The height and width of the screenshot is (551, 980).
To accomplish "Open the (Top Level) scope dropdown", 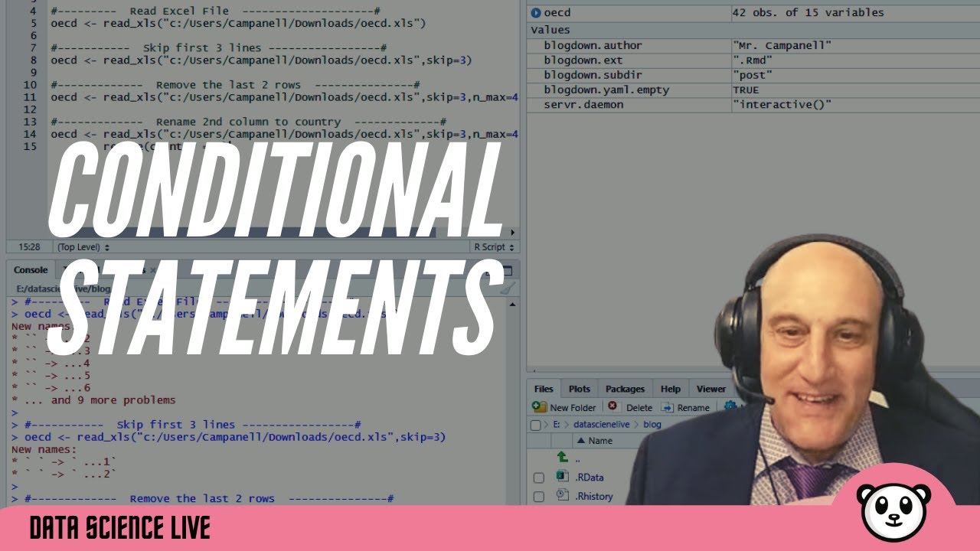I will [83, 247].
